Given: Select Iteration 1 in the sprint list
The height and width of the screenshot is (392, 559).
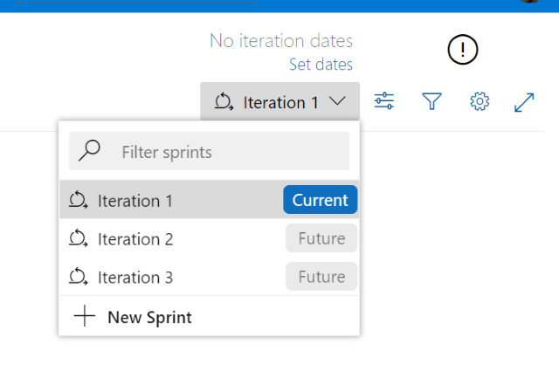Looking at the screenshot, I should click(210, 200).
